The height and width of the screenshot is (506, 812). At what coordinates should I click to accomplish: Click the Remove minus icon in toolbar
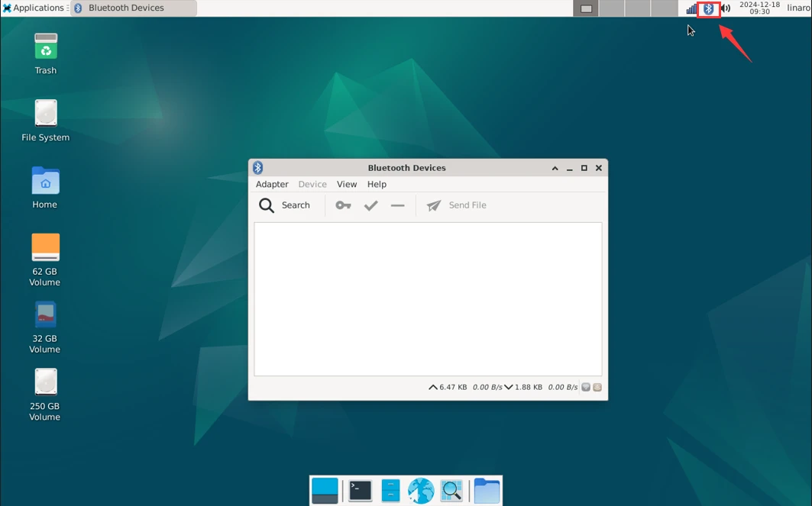398,205
